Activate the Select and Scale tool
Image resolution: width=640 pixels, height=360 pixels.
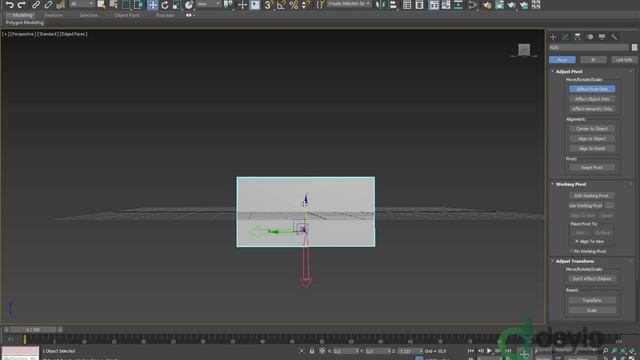point(176,4)
